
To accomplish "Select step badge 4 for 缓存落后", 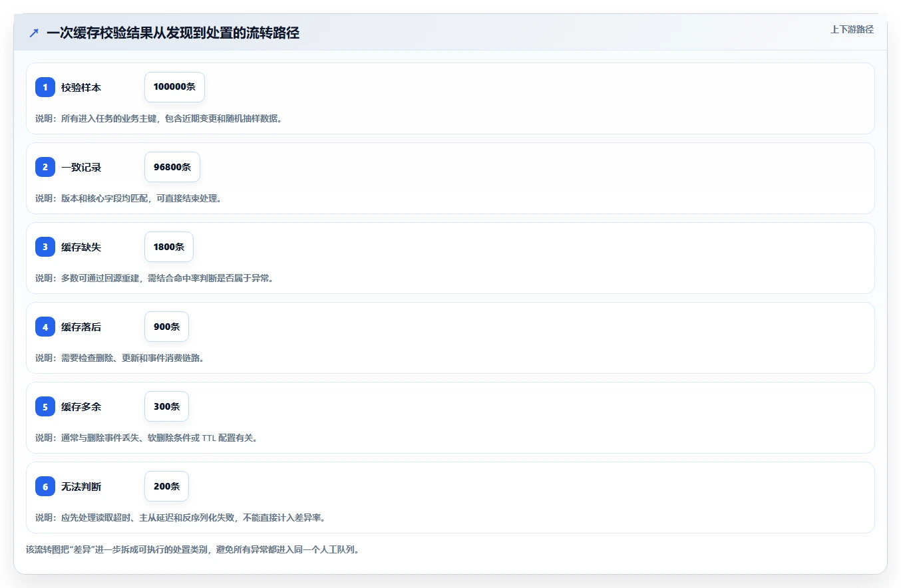I will (x=45, y=327).
